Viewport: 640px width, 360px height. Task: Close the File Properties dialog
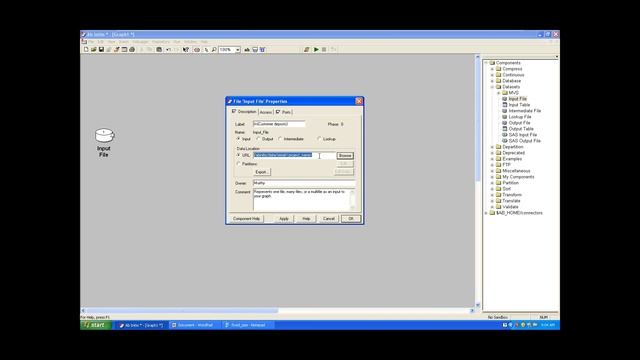click(x=359, y=101)
